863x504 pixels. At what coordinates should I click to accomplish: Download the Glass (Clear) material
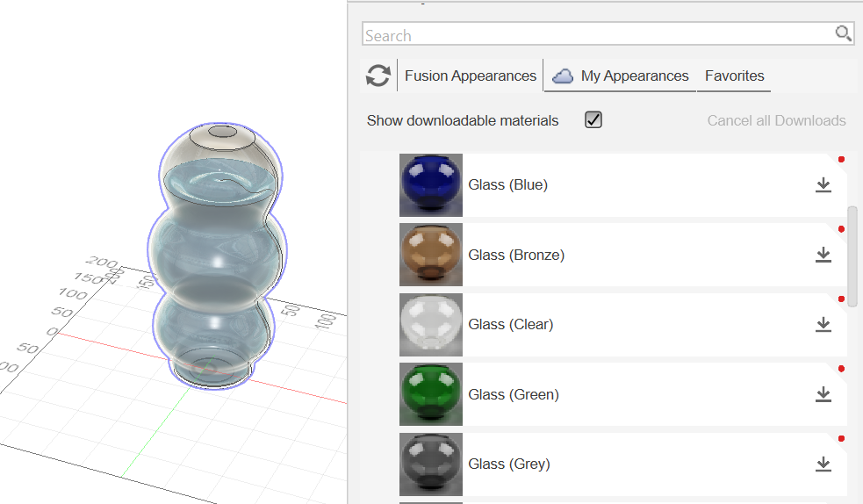click(823, 324)
